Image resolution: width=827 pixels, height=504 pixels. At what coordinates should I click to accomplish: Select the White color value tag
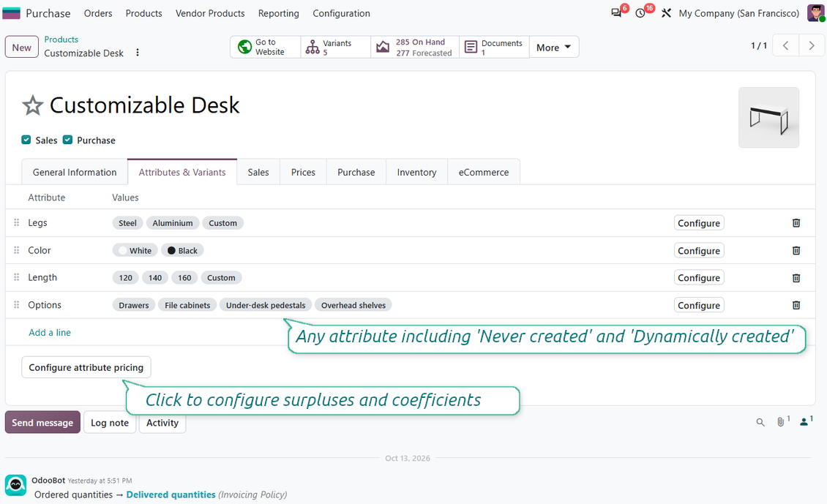tap(135, 250)
